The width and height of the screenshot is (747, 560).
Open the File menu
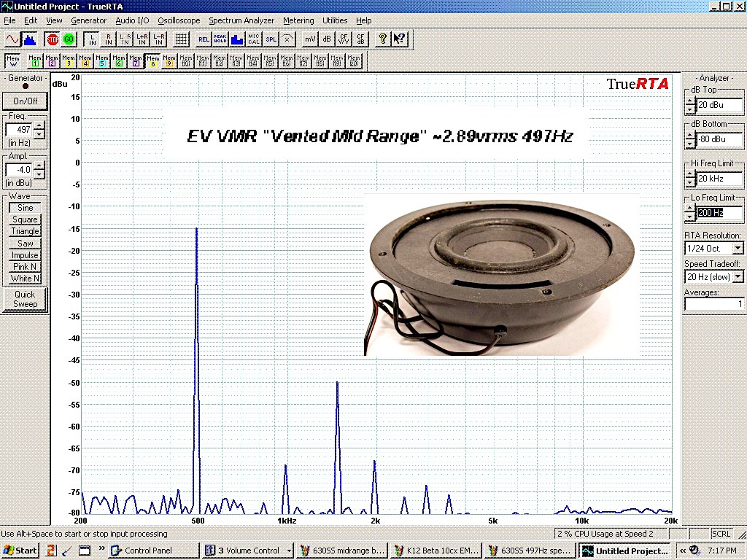coord(9,20)
